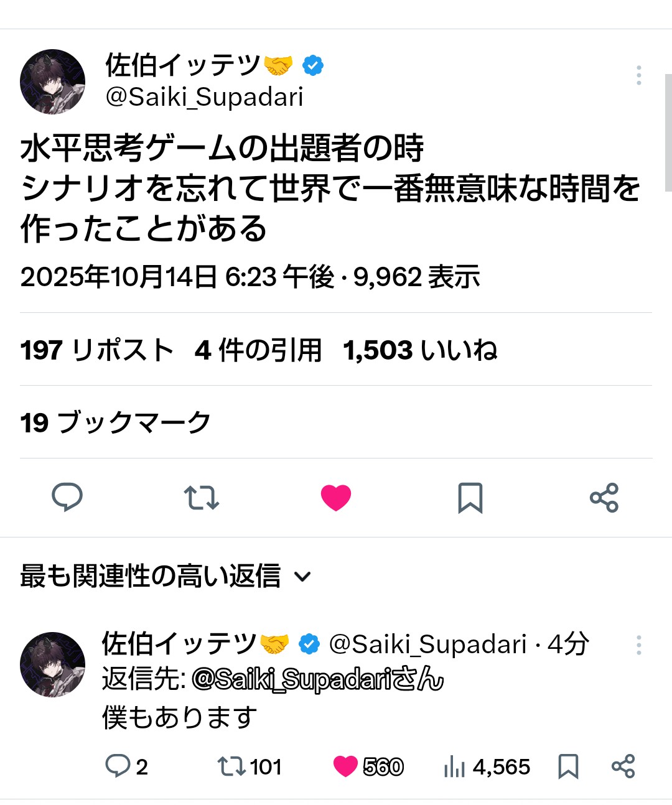
Task: Share the main post
Action: (x=604, y=498)
